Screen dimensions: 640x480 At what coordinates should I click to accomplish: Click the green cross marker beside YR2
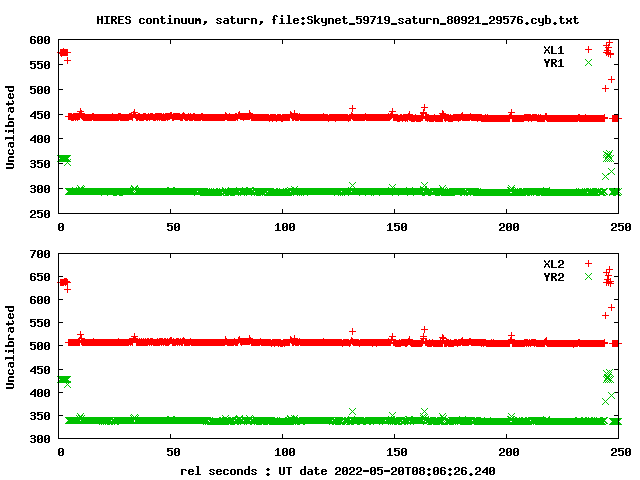(588, 276)
